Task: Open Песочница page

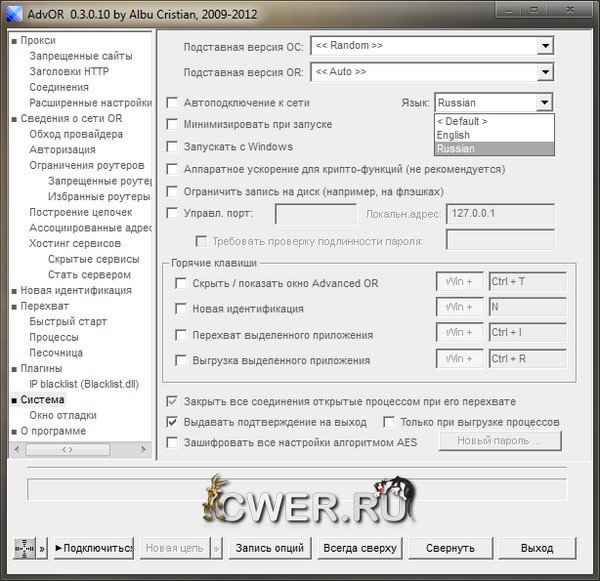Action: 56,353
